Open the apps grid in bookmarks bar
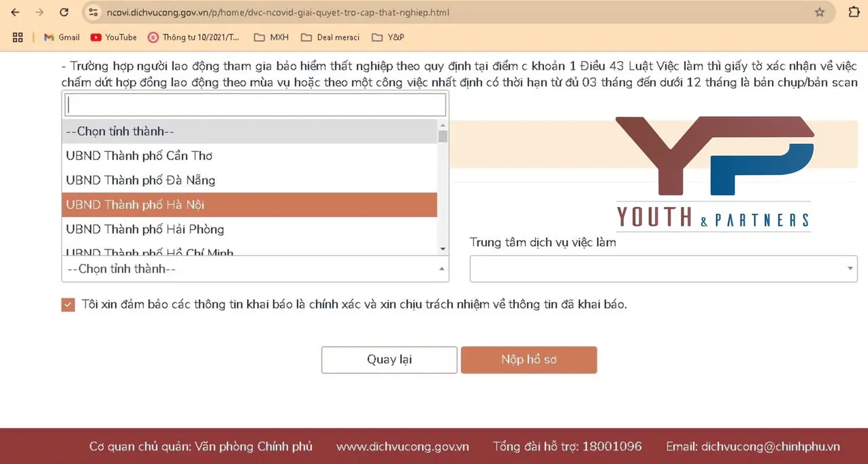 tap(18, 37)
